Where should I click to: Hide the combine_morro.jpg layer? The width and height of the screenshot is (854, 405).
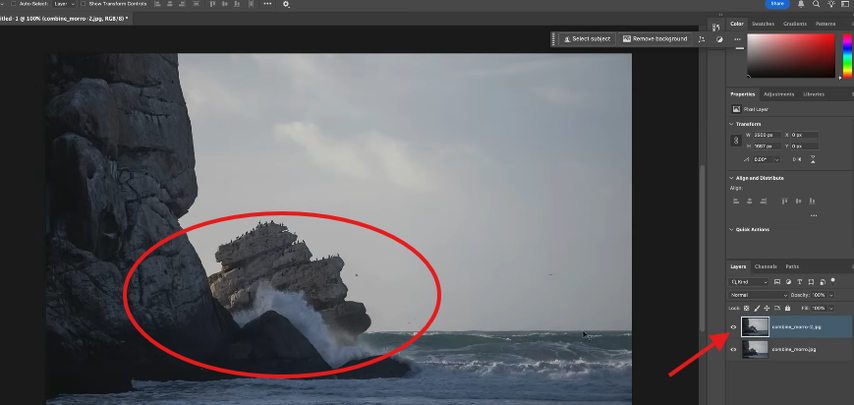coord(733,349)
